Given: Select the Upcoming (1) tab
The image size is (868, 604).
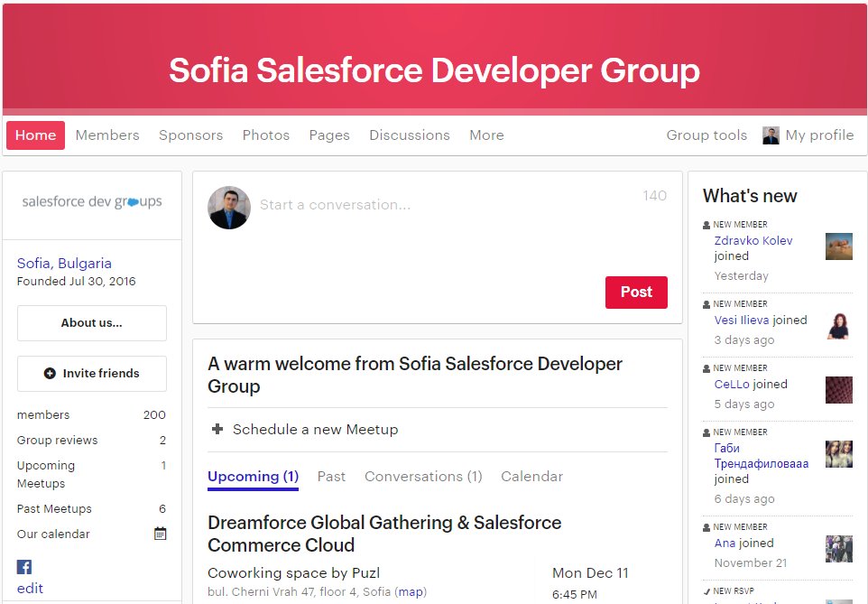Looking at the screenshot, I should coord(253,477).
